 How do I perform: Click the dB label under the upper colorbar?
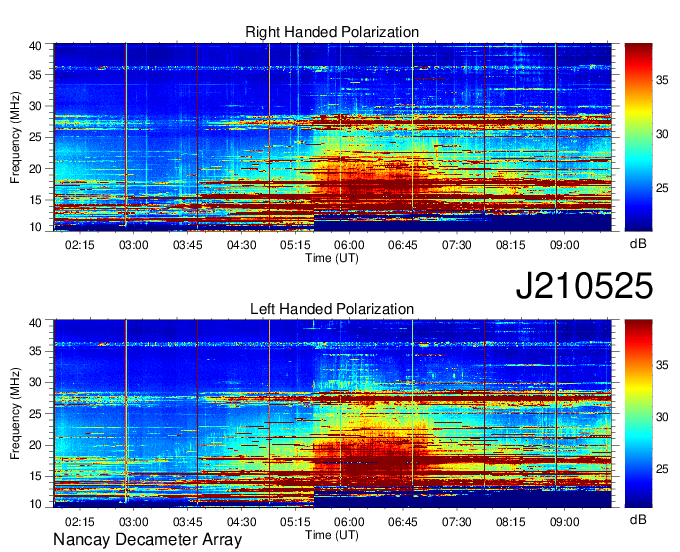(x=638, y=244)
